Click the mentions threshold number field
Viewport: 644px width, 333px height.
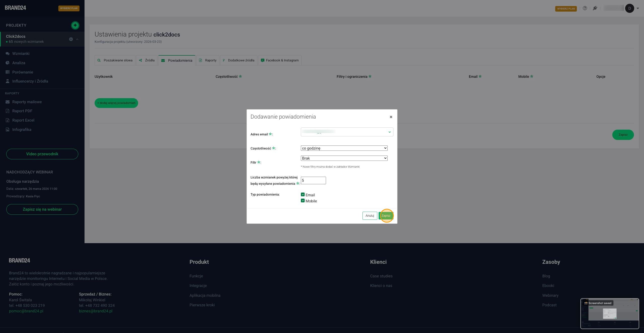(x=313, y=180)
